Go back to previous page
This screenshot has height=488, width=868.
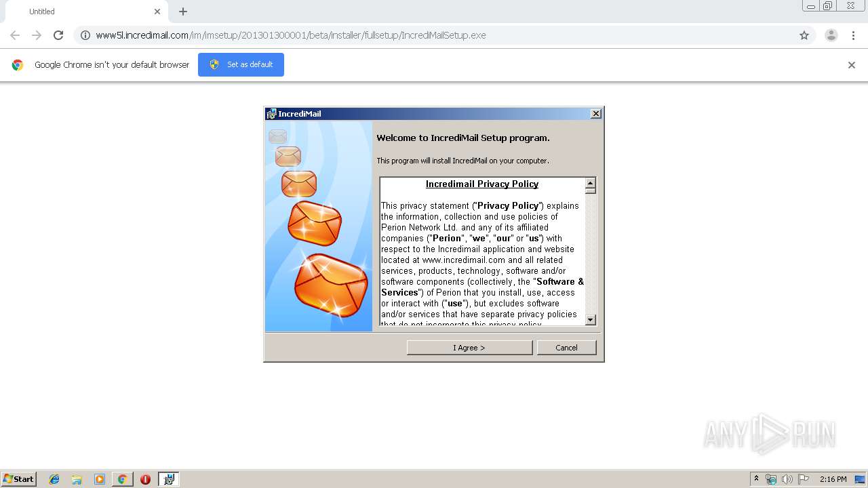(15, 35)
